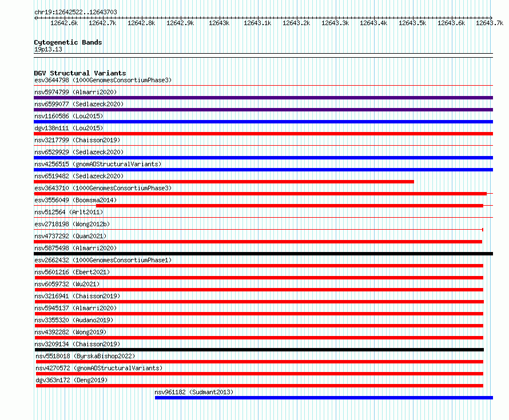
Task: Click the black bar under nsv3209134 (Chaisson2019)
Action: (x=260, y=350)
